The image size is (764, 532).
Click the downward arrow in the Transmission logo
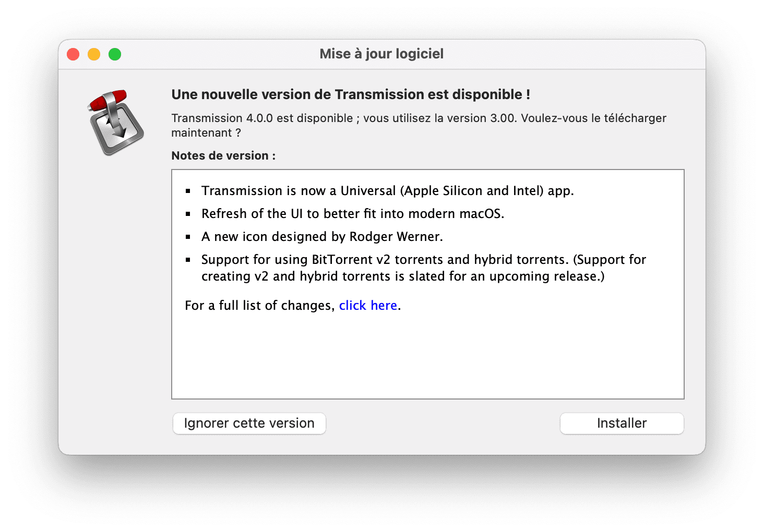click(119, 130)
